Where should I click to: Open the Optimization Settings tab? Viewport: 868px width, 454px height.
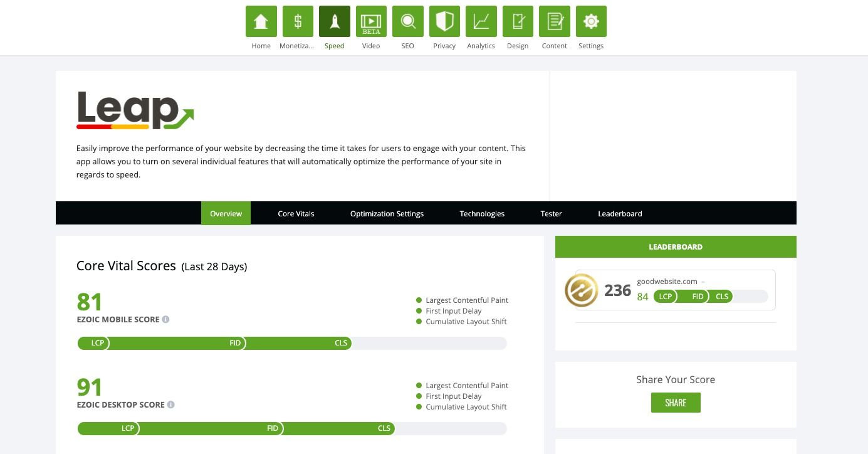click(x=387, y=213)
